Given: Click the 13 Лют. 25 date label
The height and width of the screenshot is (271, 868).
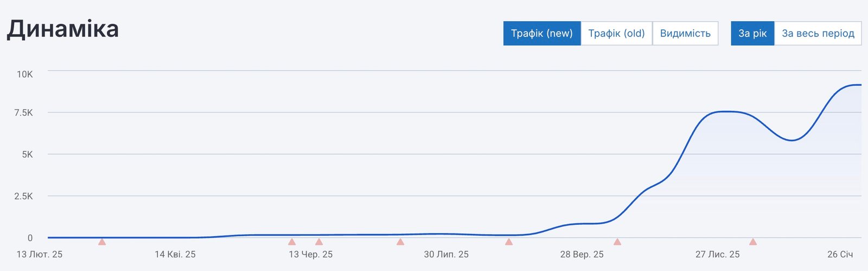Looking at the screenshot, I should (40, 254).
